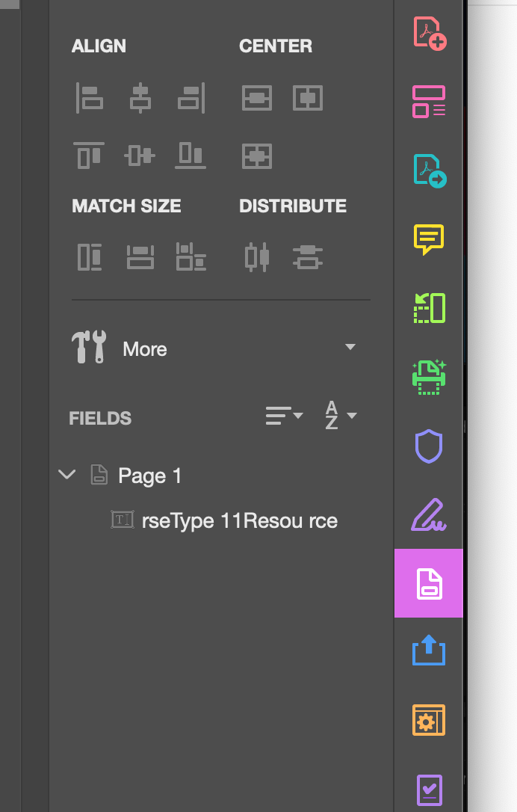
Task: Open the Crop Pages tool
Action: point(428,308)
